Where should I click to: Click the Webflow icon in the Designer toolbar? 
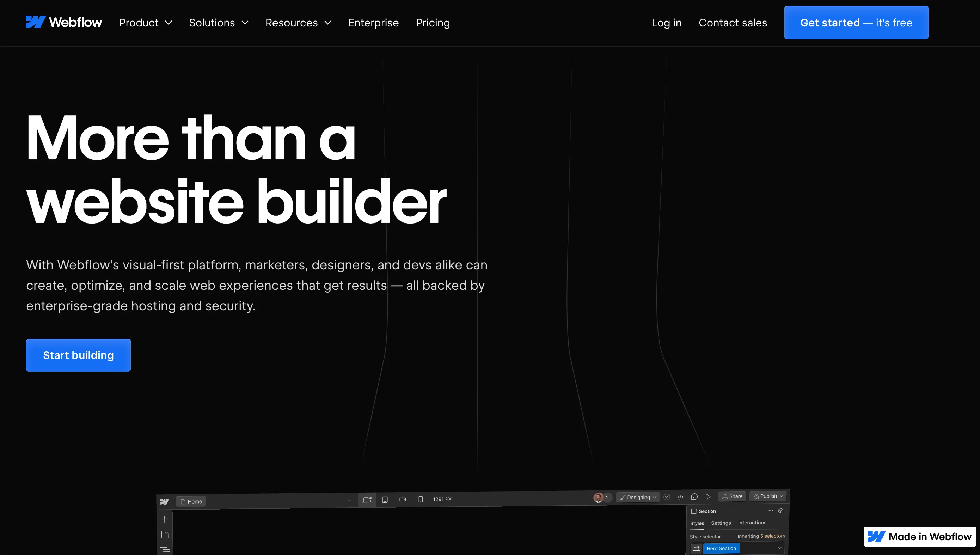pos(164,502)
